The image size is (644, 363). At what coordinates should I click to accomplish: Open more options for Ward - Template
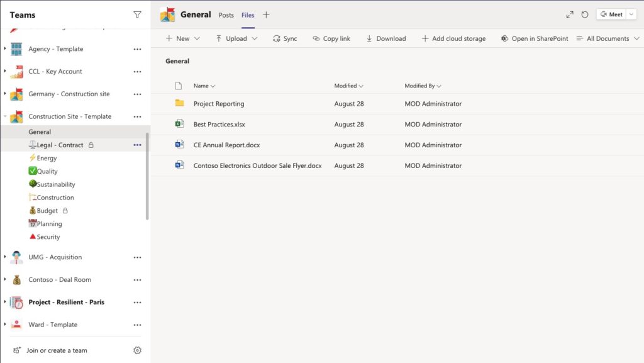pos(137,325)
